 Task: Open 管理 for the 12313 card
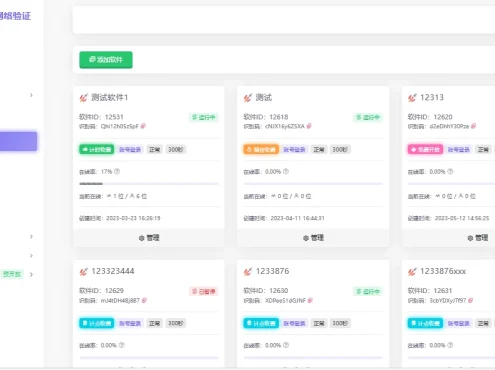[x=478, y=238]
